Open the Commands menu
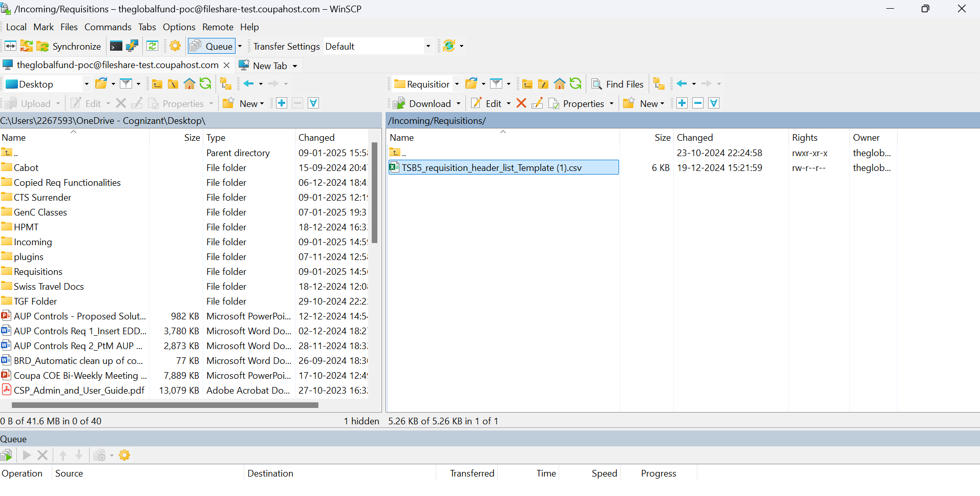The image size is (980, 496). 108,27
